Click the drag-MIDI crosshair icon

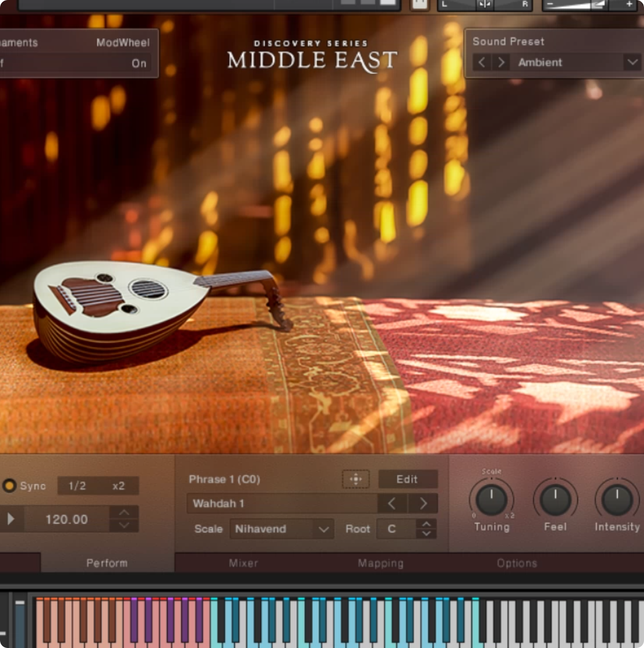356,479
